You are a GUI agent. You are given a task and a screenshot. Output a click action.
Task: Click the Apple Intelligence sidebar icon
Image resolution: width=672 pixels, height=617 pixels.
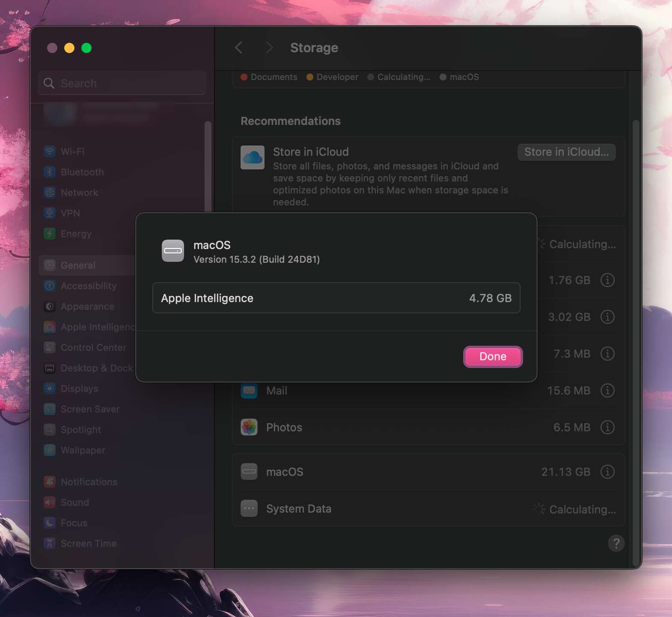point(50,327)
